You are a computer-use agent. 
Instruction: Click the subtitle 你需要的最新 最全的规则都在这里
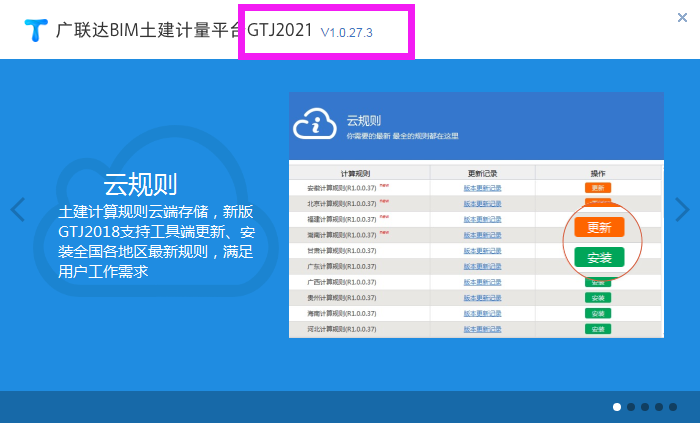[x=403, y=136]
